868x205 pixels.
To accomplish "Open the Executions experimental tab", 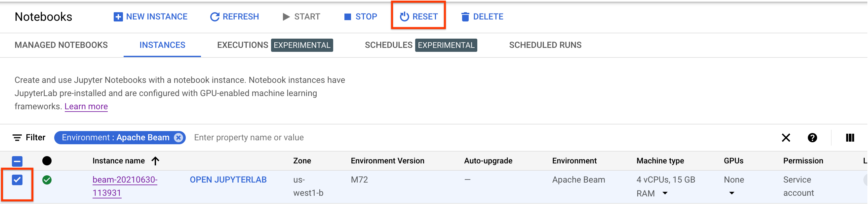I will 242,45.
